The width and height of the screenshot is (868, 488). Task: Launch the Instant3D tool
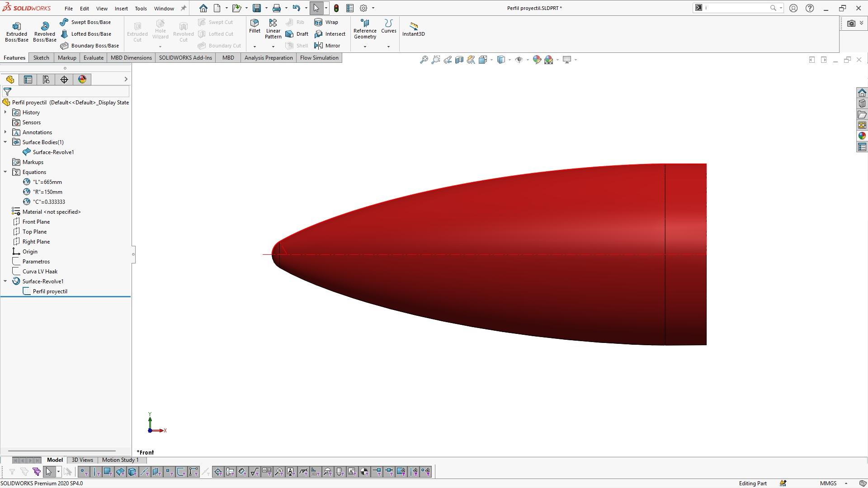[x=413, y=29]
